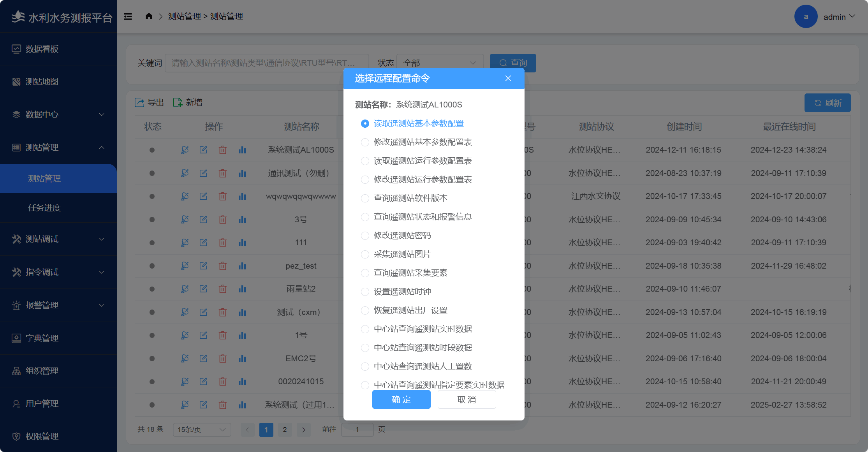The height and width of the screenshot is (452, 868).
Task: Click the export (导出) icon
Action: click(139, 102)
